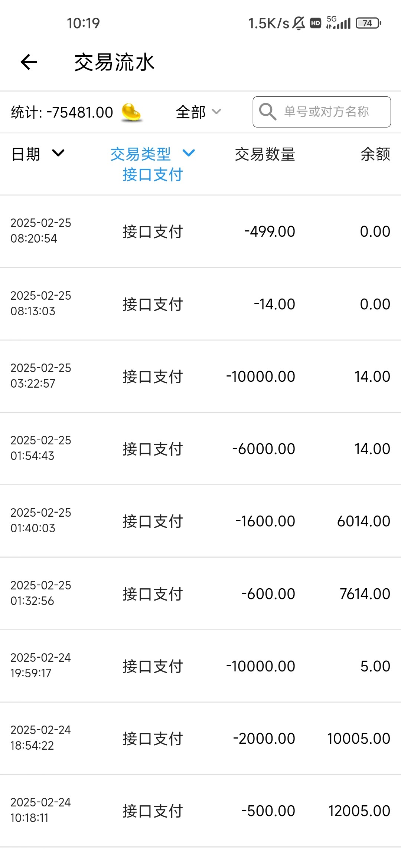The width and height of the screenshot is (401, 868).
Task: Open the -499.00 transaction at 08:20:54
Action: click(x=200, y=231)
